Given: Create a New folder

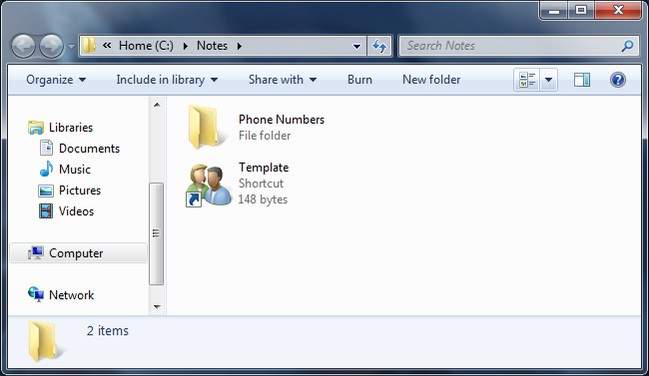Looking at the screenshot, I should [x=431, y=80].
